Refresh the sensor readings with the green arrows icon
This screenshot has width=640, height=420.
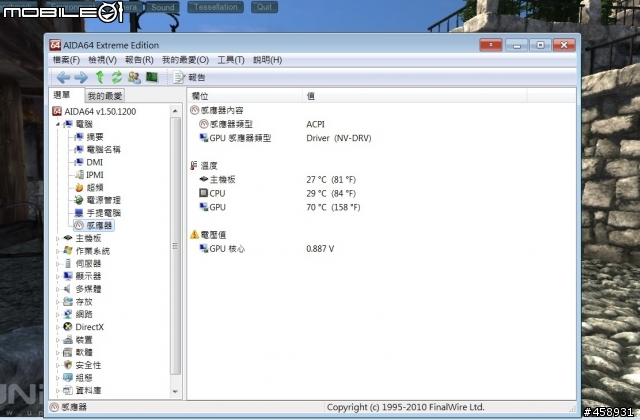117,77
